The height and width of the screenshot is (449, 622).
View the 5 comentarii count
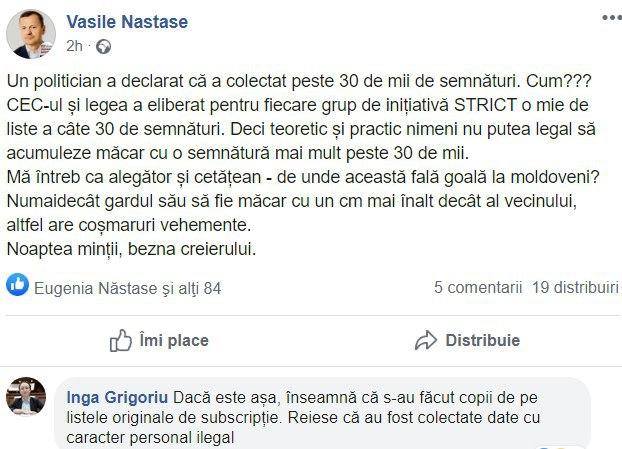pyautogui.click(x=478, y=288)
